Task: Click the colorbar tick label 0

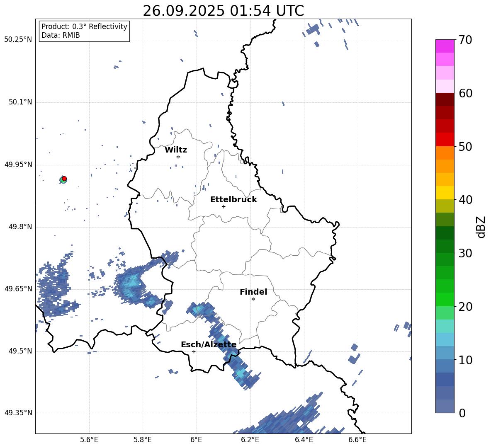Action: coord(462,413)
